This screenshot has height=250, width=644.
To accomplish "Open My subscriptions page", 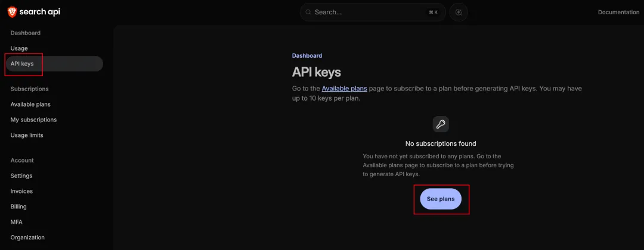I will (33, 120).
